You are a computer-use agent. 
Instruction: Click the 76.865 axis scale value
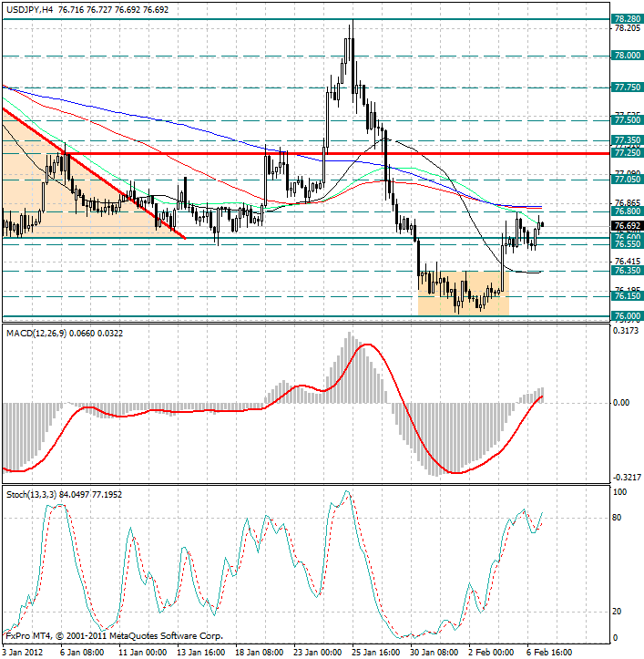[628, 203]
